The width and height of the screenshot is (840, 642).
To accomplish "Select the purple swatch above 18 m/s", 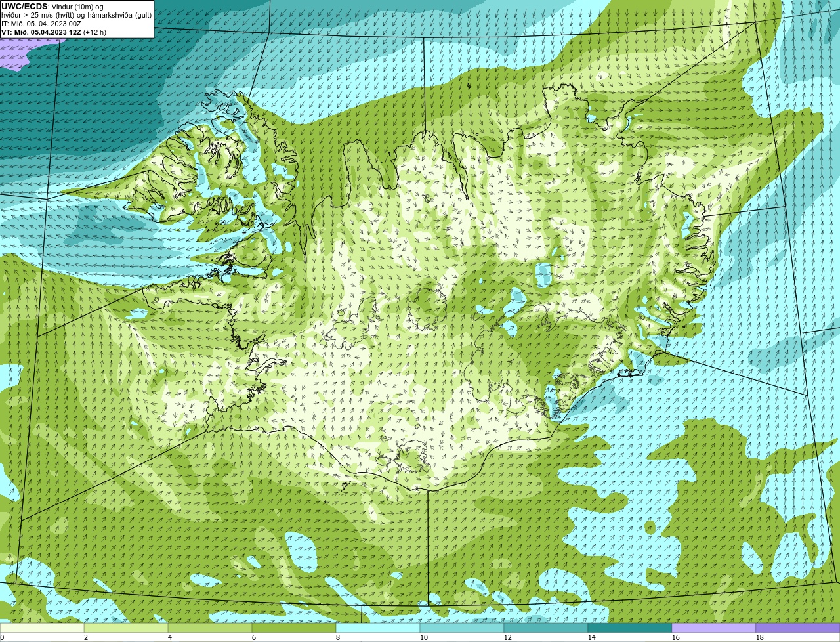I will (798, 628).
